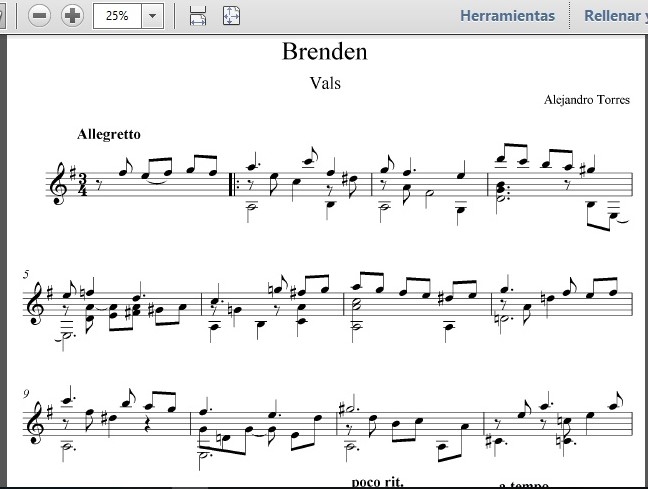
Task: Select the fit width scrolling icon
Action: pyautogui.click(x=198, y=15)
